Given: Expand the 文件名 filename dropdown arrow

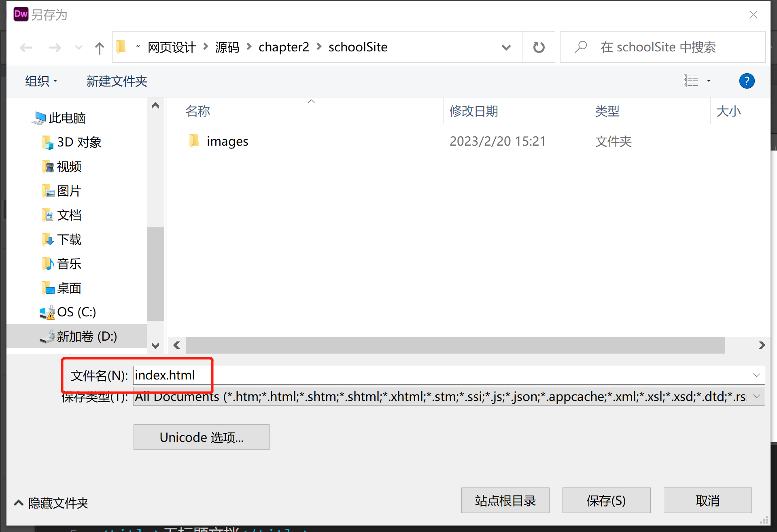Looking at the screenshot, I should pyautogui.click(x=756, y=375).
